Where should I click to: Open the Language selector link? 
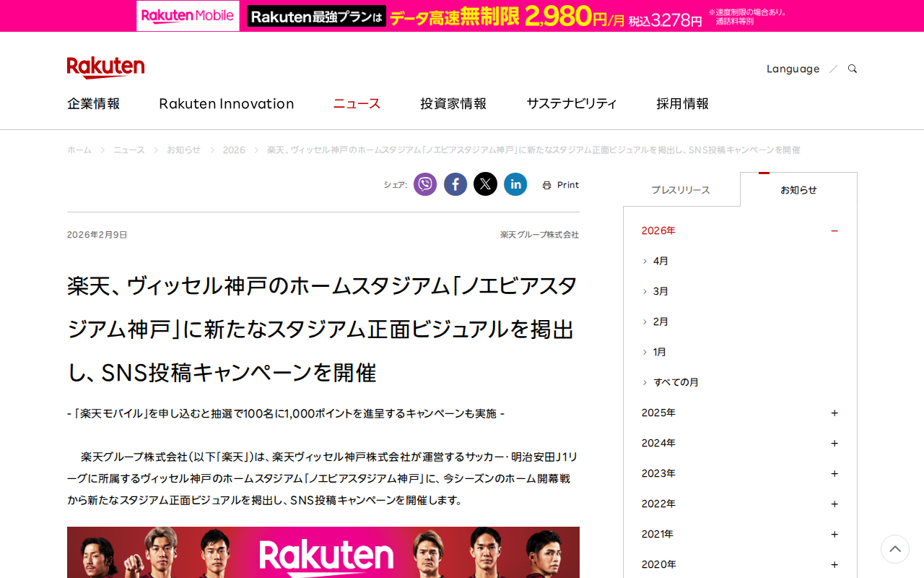point(793,69)
